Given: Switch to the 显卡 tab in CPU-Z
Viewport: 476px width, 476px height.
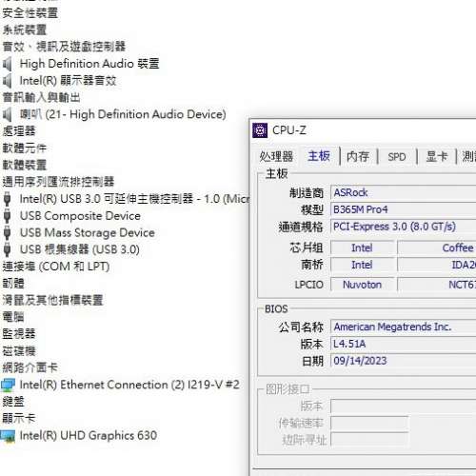Looking at the screenshot, I should tap(437, 156).
